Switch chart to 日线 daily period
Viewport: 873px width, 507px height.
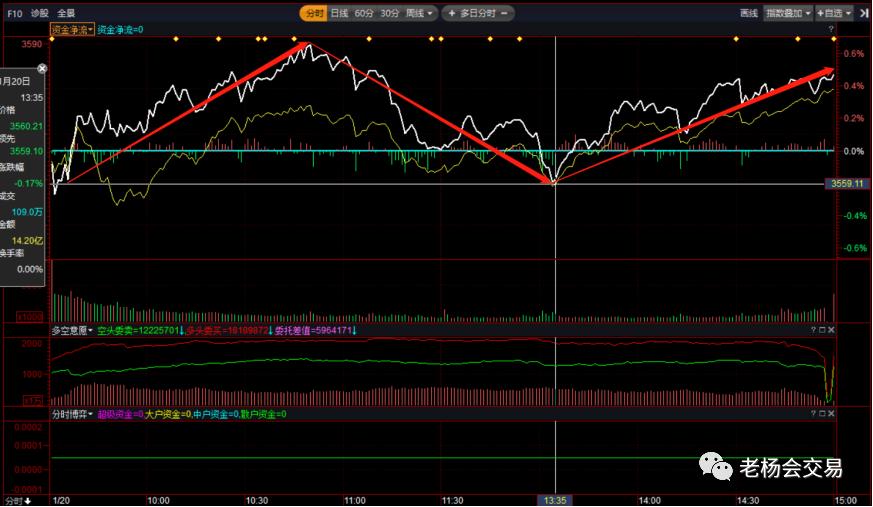pyautogui.click(x=340, y=13)
